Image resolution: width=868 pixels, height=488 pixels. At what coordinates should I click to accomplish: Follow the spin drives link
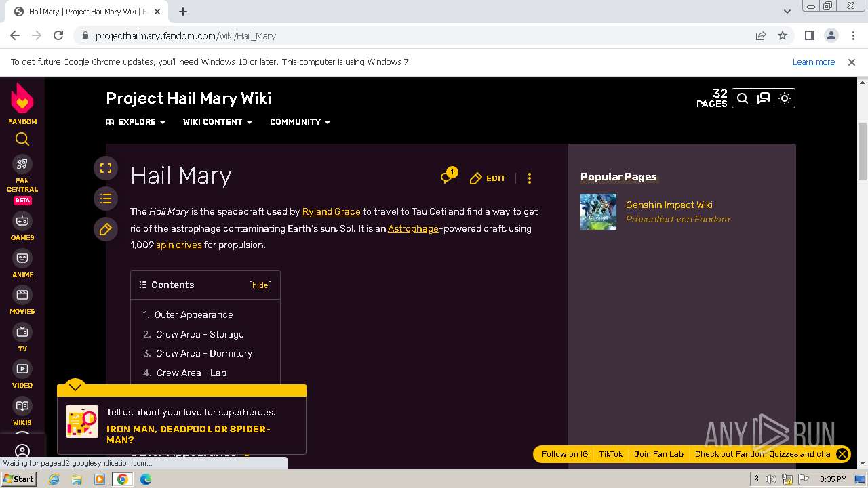pyautogui.click(x=179, y=245)
